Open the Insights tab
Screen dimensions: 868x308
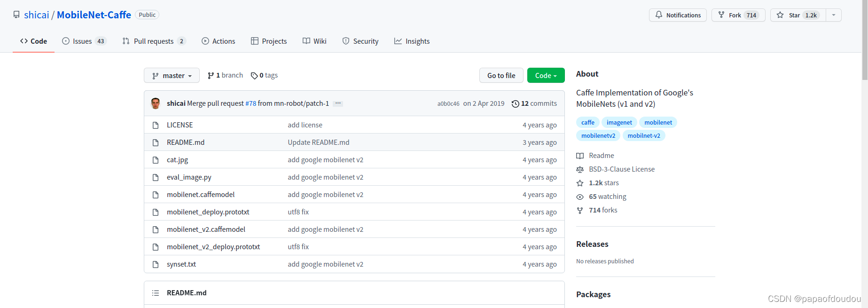coord(412,41)
